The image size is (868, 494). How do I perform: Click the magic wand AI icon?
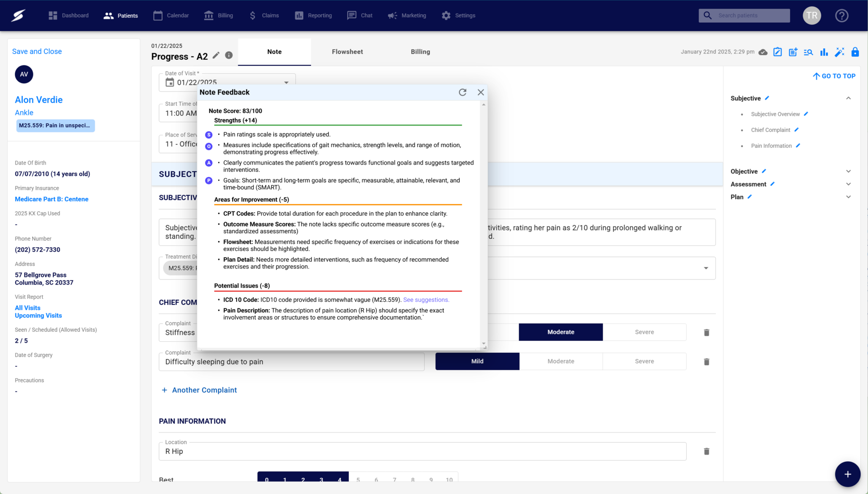pyautogui.click(x=839, y=52)
